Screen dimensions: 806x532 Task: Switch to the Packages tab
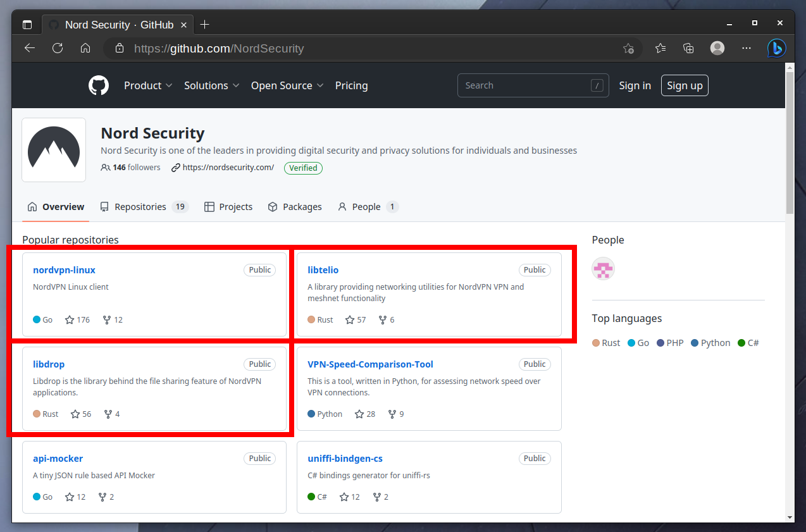tap(295, 207)
